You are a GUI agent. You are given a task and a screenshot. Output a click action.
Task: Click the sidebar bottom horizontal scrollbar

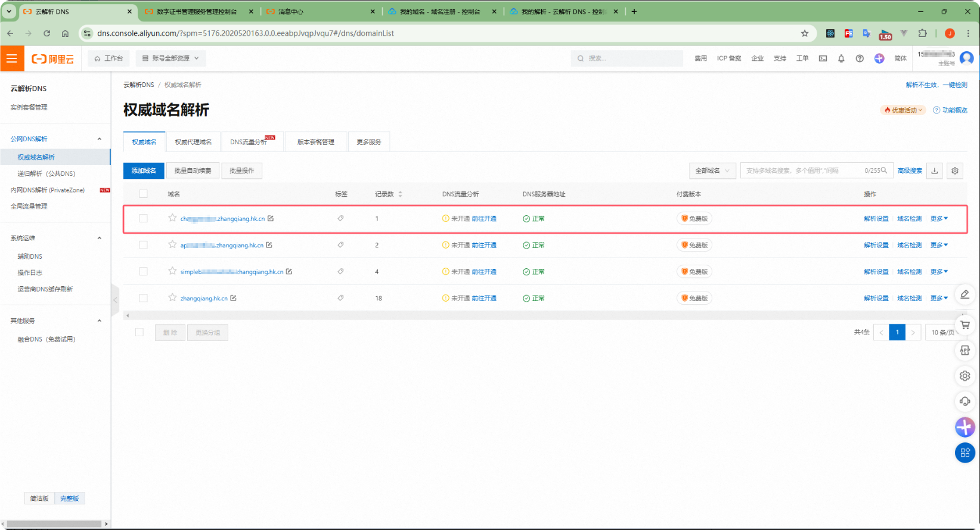click(55, 524)
